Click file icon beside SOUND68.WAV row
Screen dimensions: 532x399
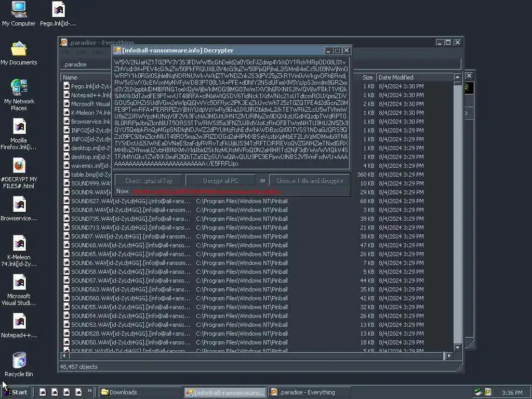66,245
